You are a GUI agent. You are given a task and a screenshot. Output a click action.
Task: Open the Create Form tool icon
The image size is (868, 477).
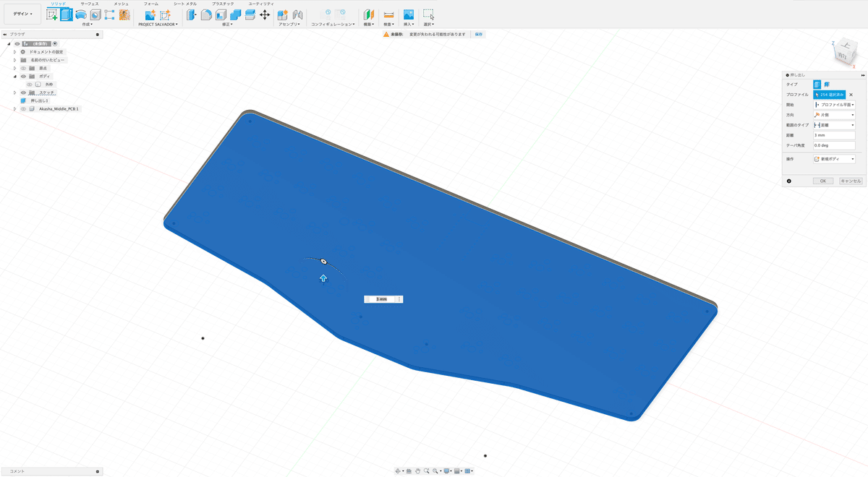(x=109, y=14)
